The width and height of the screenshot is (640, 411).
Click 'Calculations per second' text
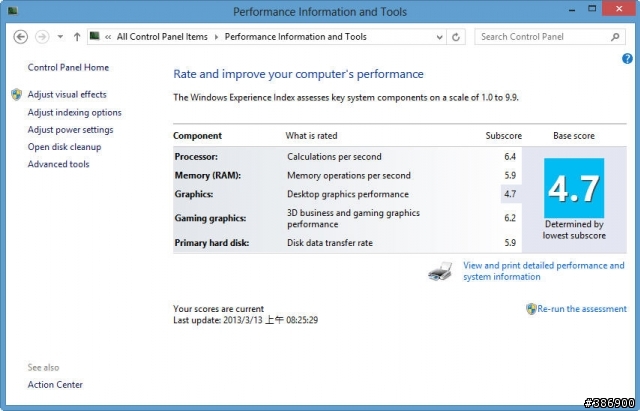click(334, 157)
